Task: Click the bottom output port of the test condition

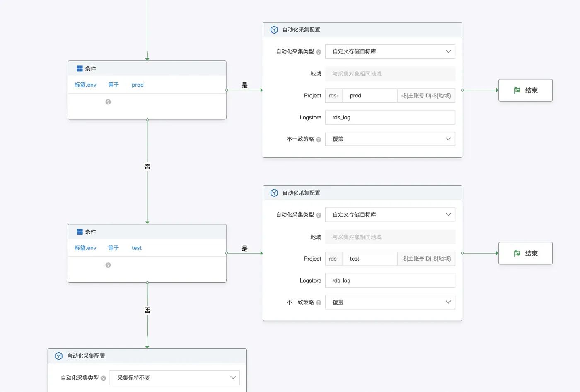Action: pos(147,283)
